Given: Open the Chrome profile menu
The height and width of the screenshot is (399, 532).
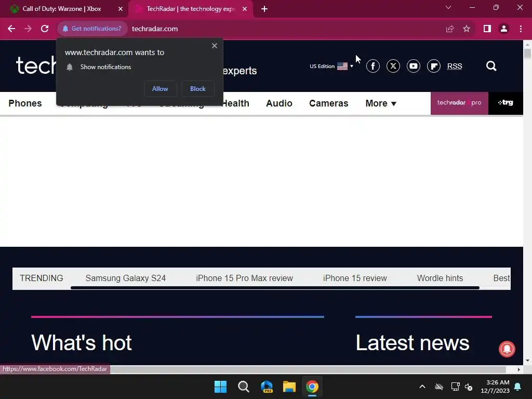Looking at the screenshot, I should [504, 29].
